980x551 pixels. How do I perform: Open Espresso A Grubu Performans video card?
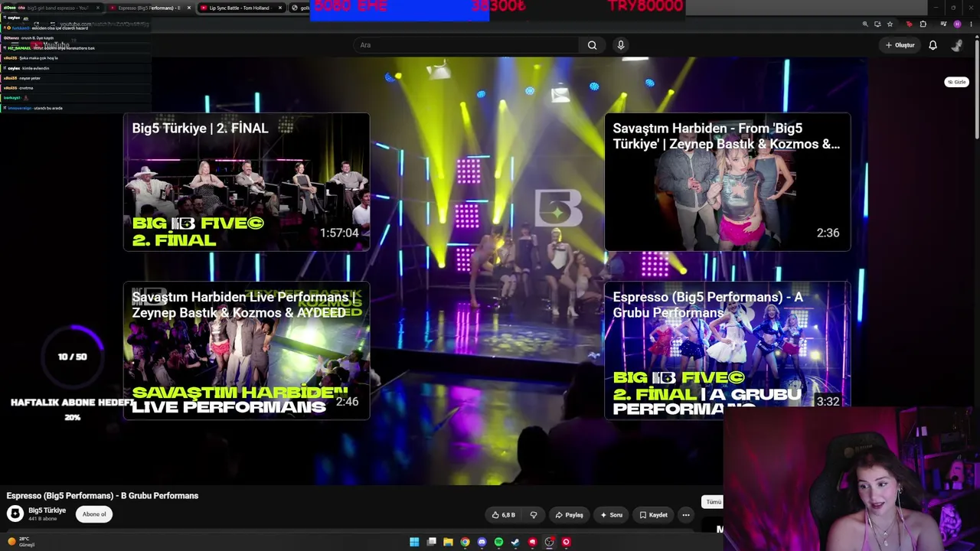coord(727,350)
